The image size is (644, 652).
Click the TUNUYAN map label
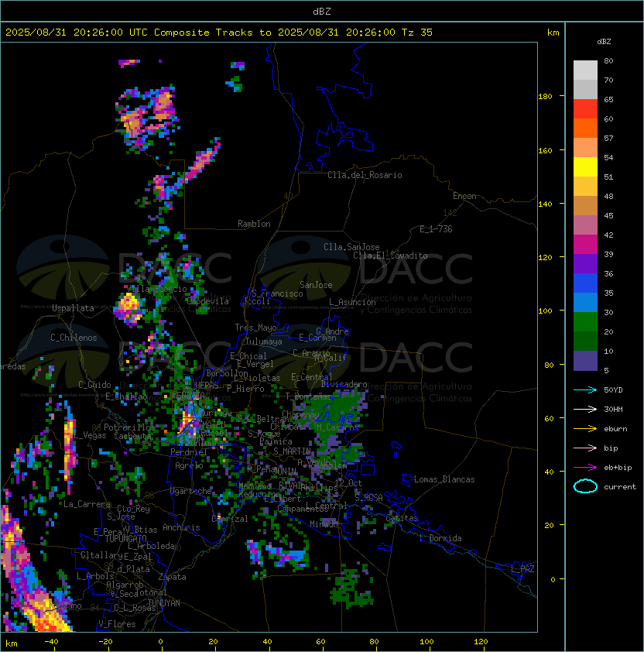[164, 603]
